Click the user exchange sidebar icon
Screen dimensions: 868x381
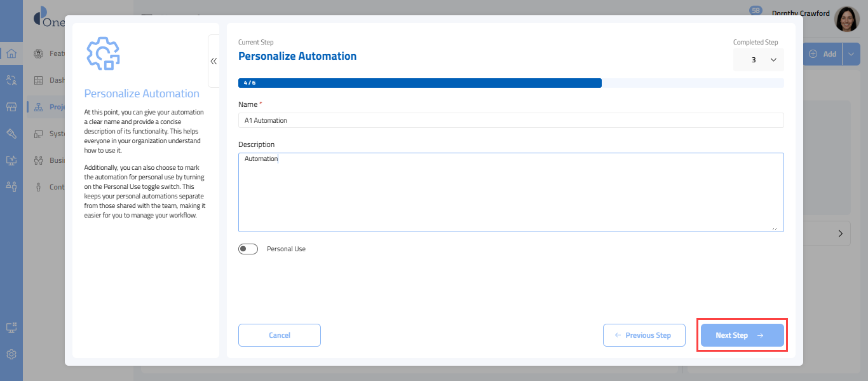tap(11, 80)
